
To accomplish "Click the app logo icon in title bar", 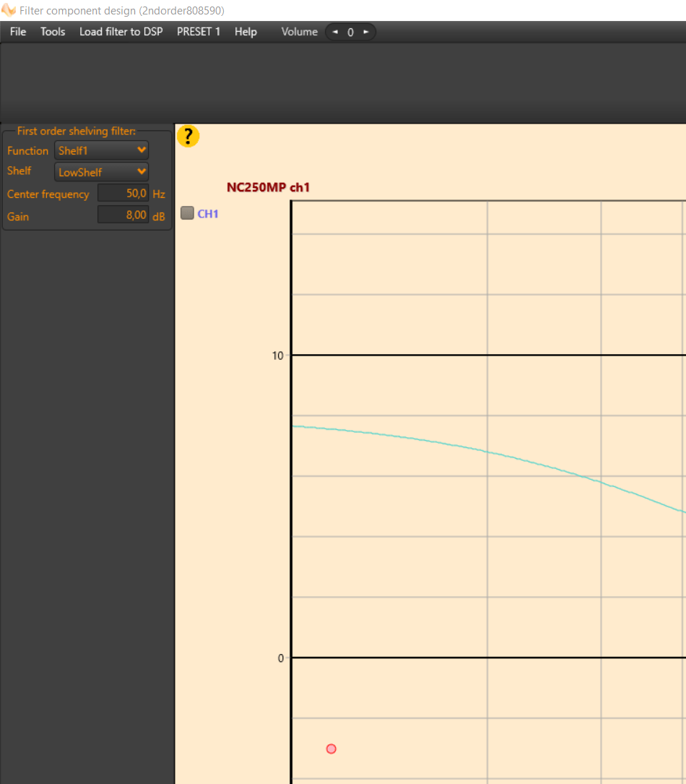I will 9,10.
